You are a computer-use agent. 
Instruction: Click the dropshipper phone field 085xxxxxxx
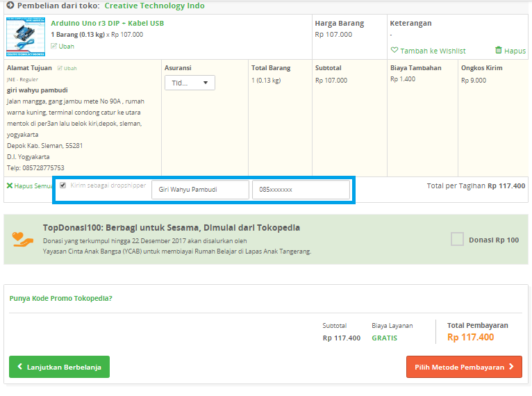301,190
